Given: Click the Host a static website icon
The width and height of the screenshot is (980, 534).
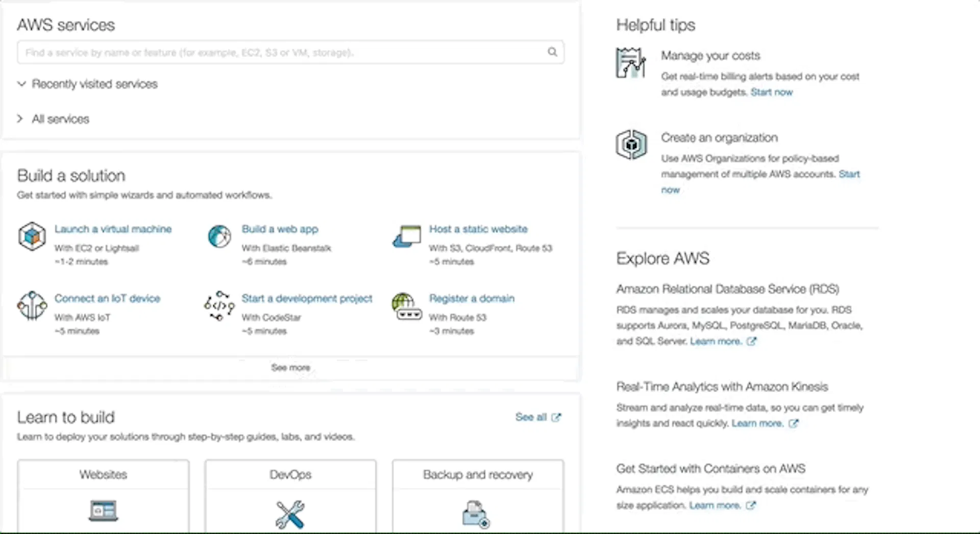Looking at the screenshot, I should (407, 236).
